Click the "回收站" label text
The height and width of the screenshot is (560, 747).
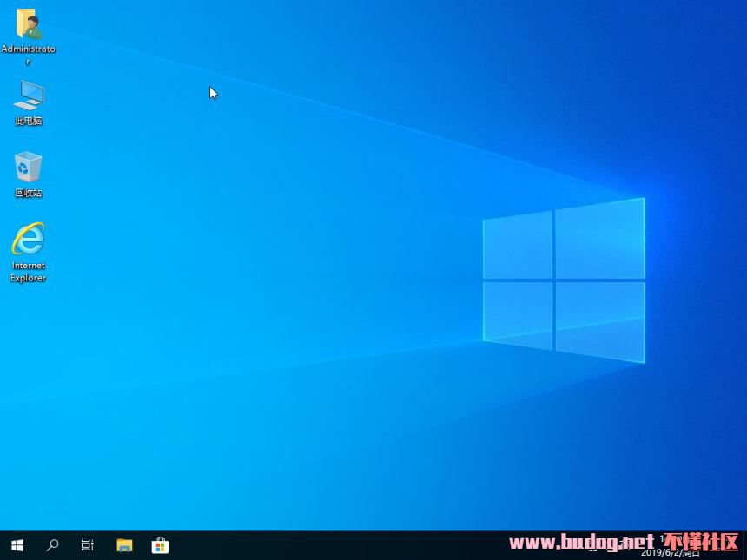point(28,194)
